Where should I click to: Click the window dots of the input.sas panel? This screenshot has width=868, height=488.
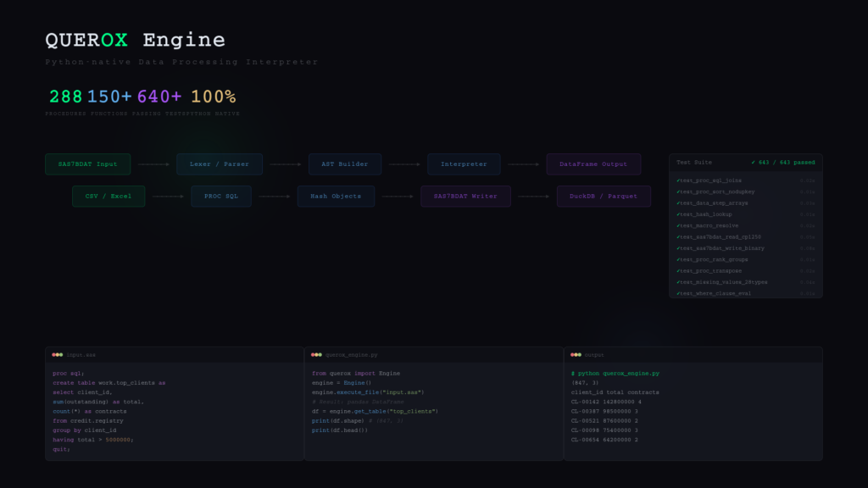click(x=58, y=355)
